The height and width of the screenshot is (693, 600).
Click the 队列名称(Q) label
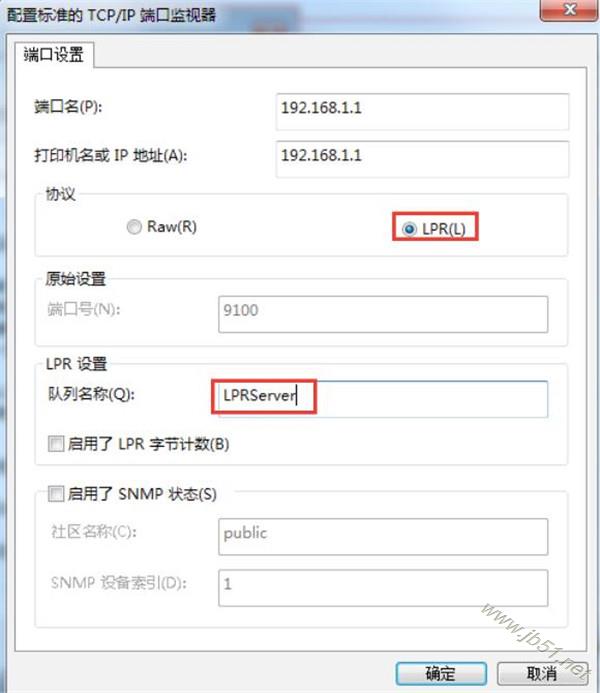pos(91,394)
